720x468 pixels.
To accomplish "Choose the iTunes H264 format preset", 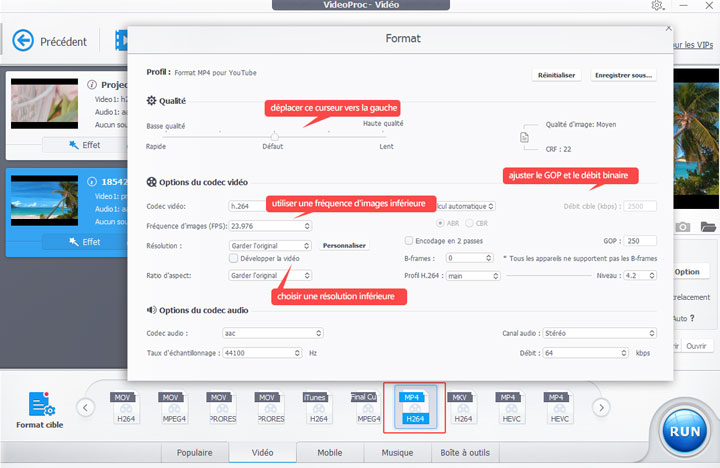I will pos(318,408).
